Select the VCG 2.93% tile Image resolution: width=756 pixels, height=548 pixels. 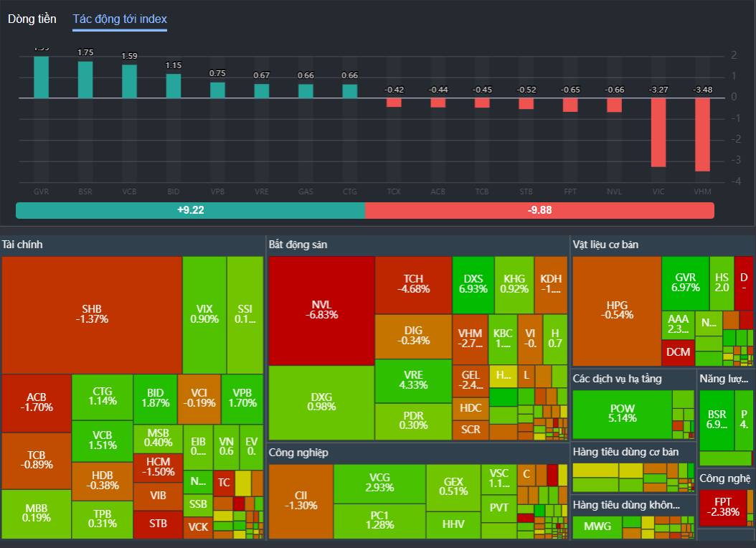tap(379, 483)
